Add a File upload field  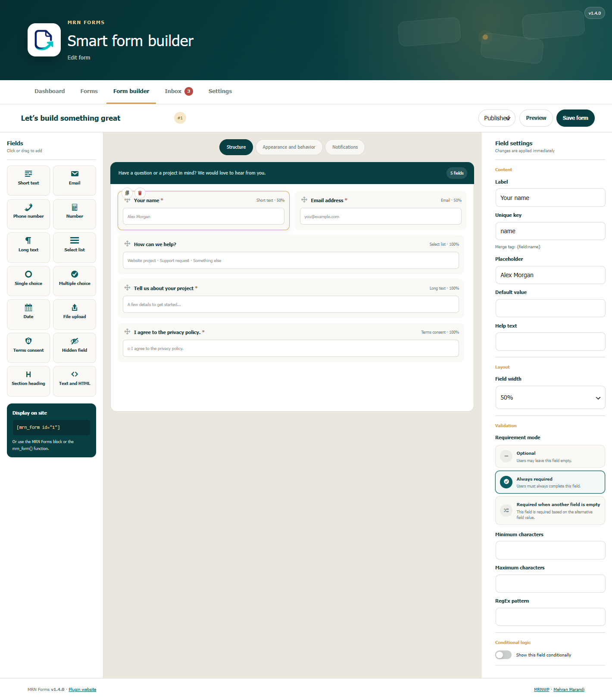click(75, 314)
